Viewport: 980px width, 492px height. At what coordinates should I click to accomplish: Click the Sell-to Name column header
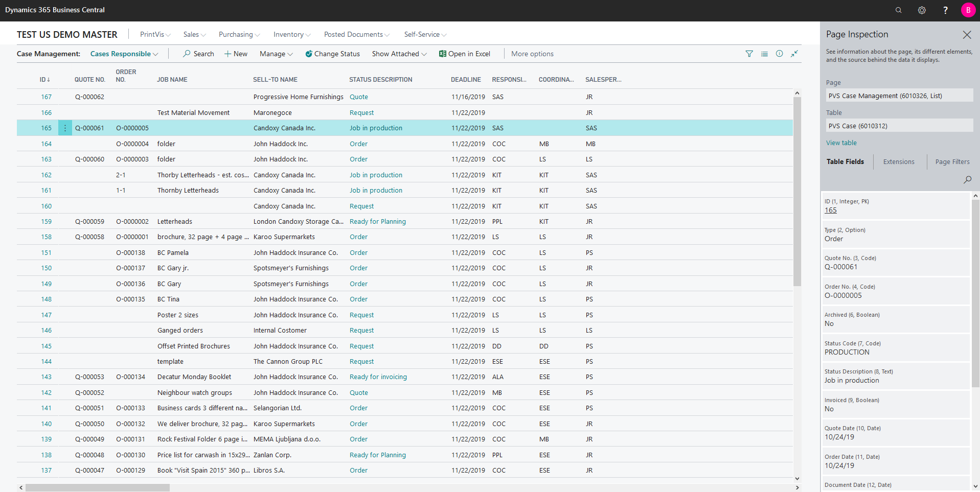(276, 80)
